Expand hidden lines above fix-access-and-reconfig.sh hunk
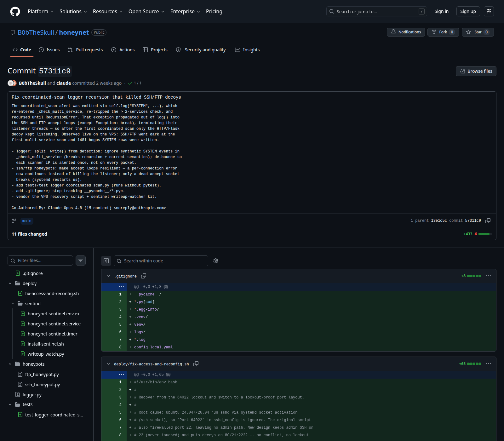Viewport: 504px width, 441px height. click(x=122, y=375)
